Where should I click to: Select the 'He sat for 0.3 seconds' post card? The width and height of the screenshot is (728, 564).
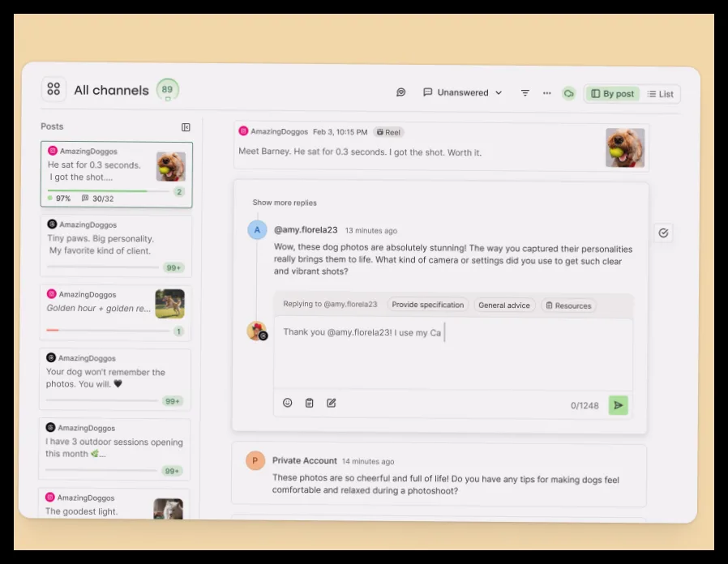click(117, 174)
